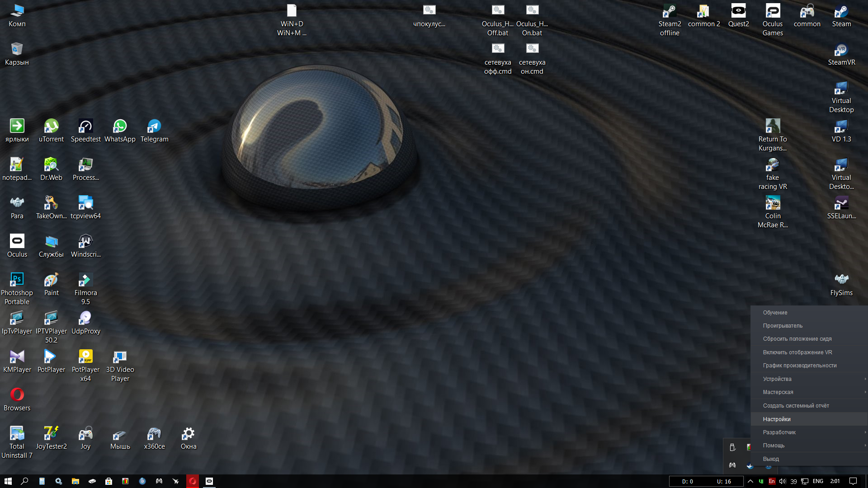Select the WhatsApp desktop shortcut
The image size is (868, 488).
(x=120, y=131)
